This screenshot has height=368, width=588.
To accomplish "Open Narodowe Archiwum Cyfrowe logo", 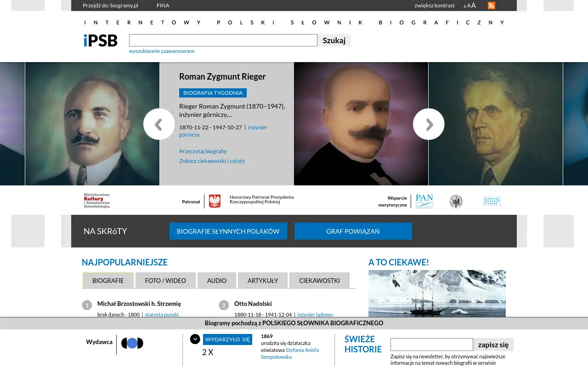I will (x=492, y=201).
